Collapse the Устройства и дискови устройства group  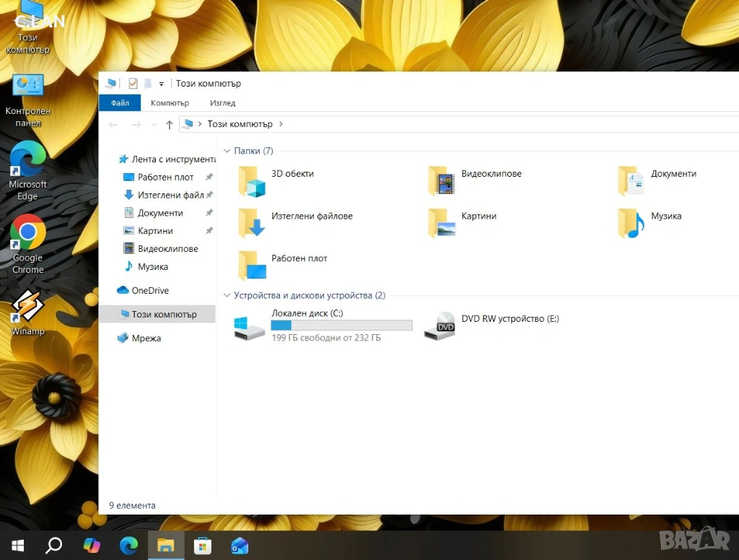pos(227,296)
